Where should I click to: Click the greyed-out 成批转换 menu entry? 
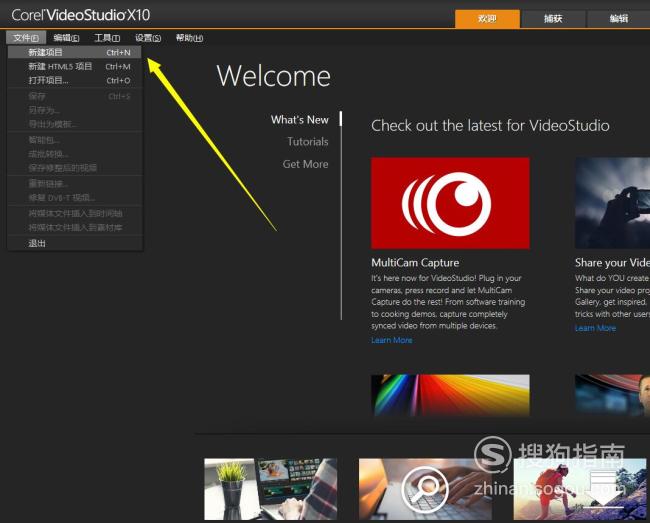click(x=75, y=154)
